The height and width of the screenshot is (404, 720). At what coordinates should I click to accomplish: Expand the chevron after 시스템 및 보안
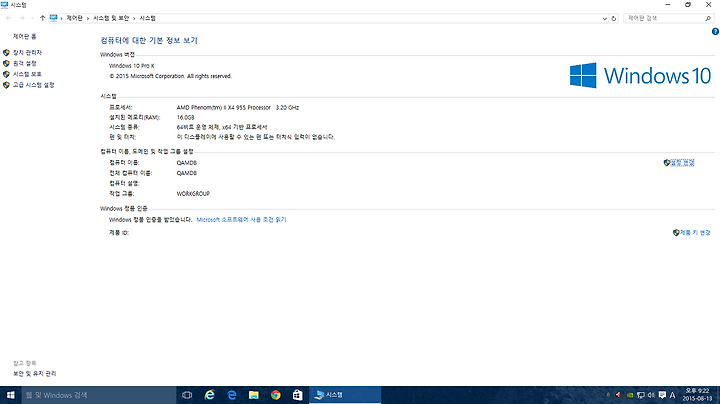(x=134, y=18)
